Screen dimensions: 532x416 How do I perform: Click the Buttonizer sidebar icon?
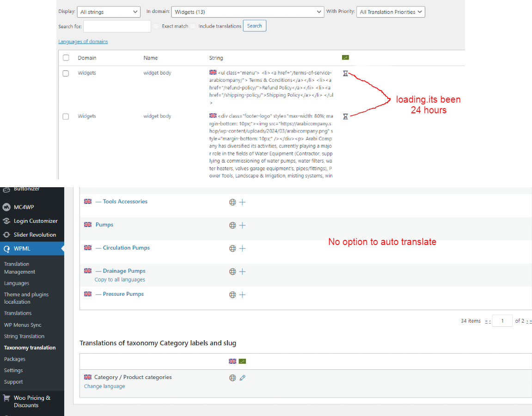click(x=6, y=190)
